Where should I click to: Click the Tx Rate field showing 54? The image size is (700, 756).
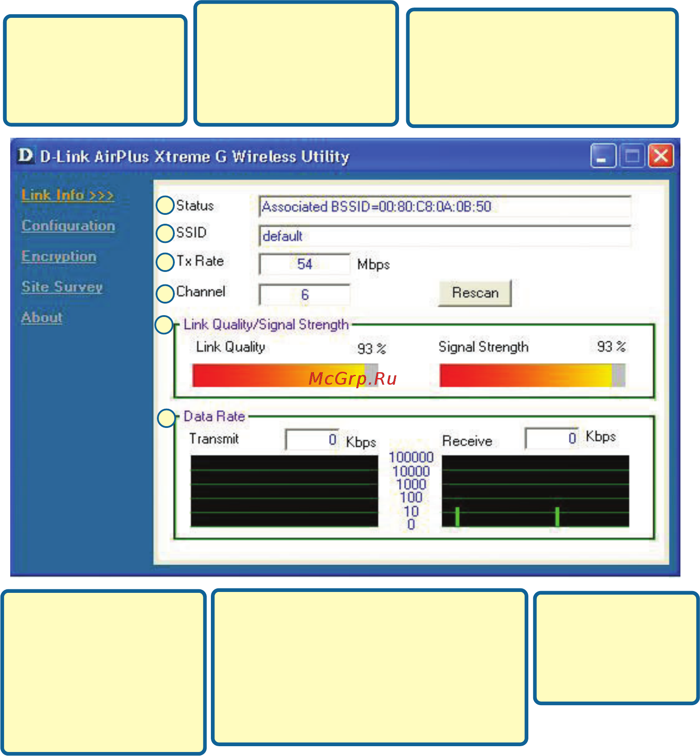(x=305, y=264)
